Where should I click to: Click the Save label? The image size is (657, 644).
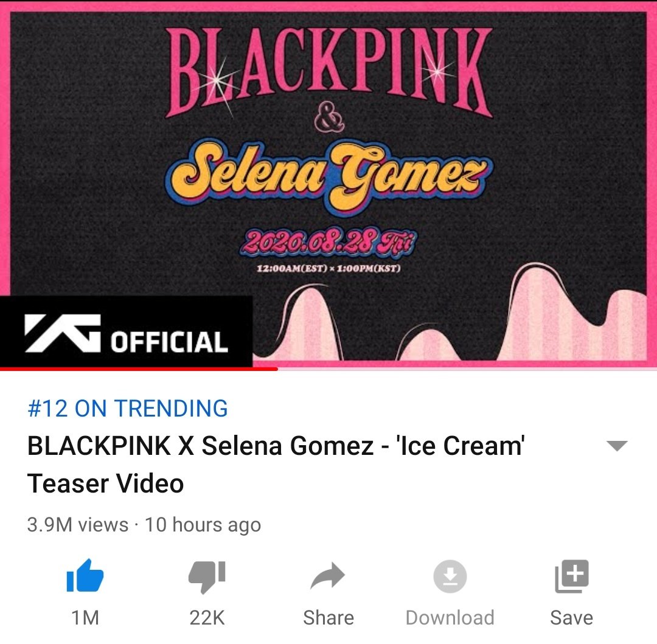tap(571, 618)
